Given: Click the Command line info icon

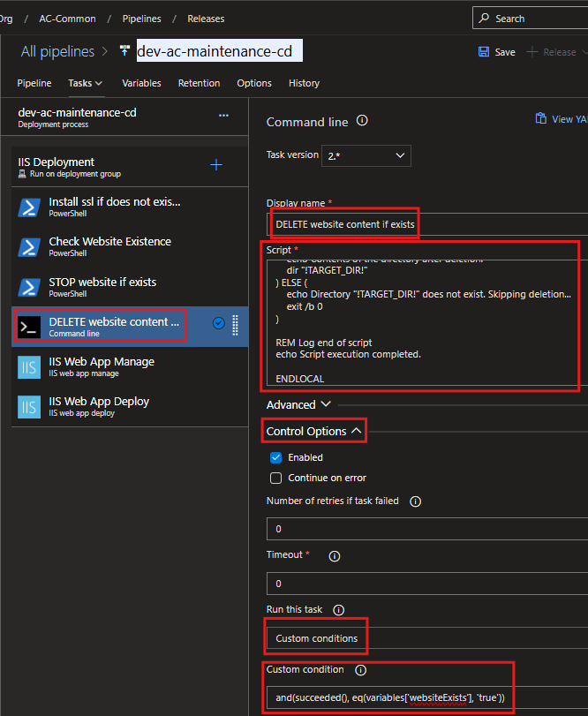Looking at the screenshot, I should 362,121.
